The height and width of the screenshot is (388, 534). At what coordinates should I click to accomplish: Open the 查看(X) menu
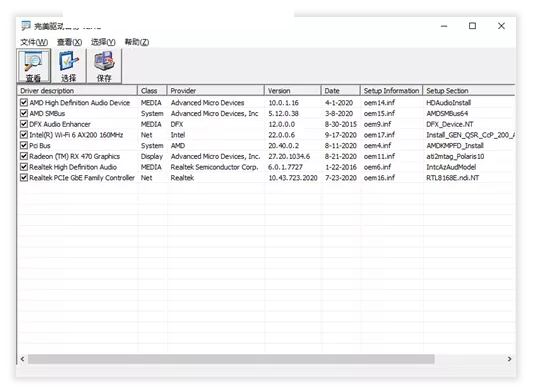(x=69, y=42)
